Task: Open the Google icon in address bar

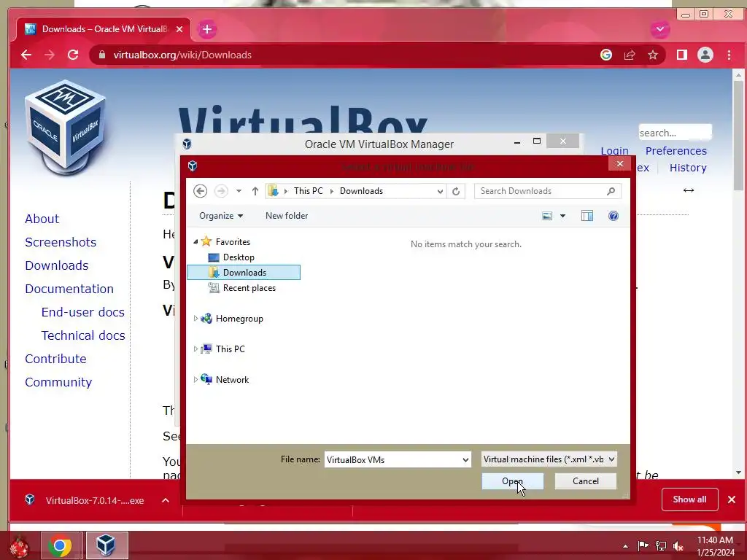Action: 606,55
